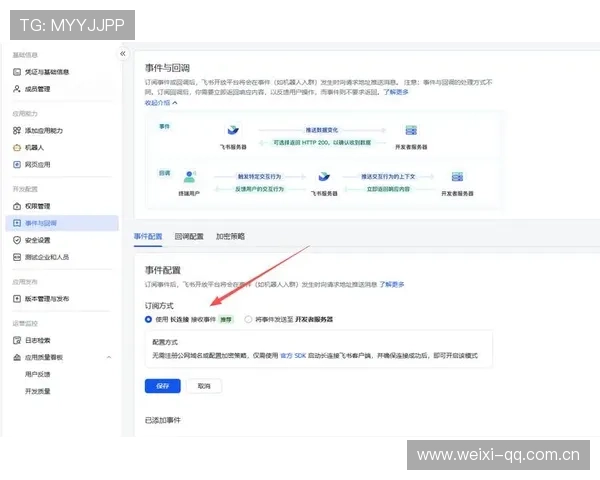Click the 应用质量看板 icon

pyautogui.click(x=17, y=358)
